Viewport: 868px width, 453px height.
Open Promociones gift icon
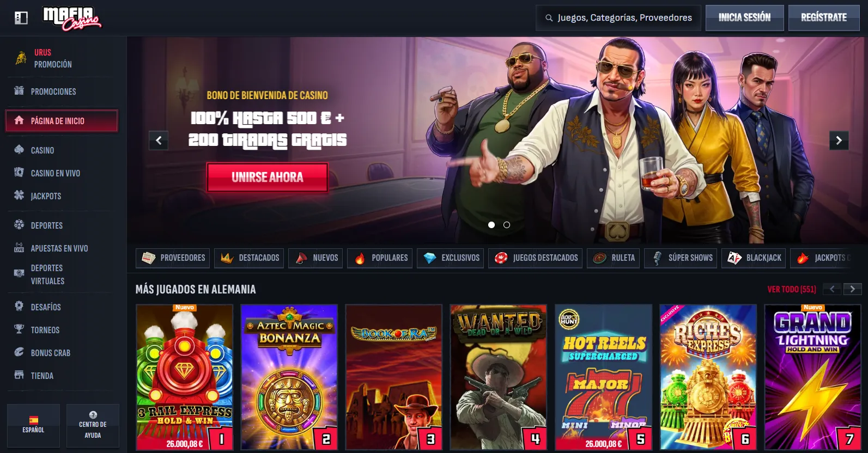point(19,91)
